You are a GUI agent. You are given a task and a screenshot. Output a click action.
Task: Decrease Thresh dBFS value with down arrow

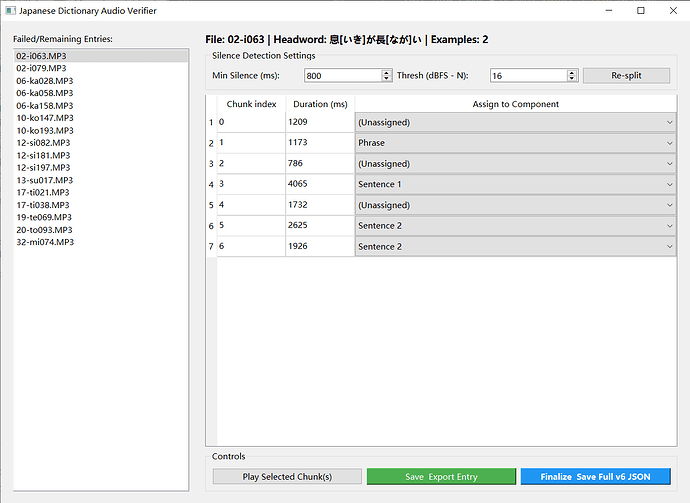coord(572,79)
